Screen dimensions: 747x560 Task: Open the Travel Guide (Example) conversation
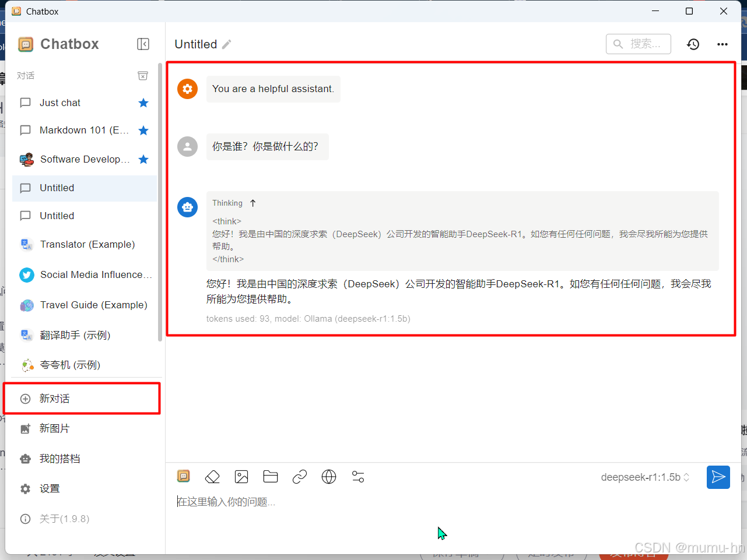coord(85,305)
